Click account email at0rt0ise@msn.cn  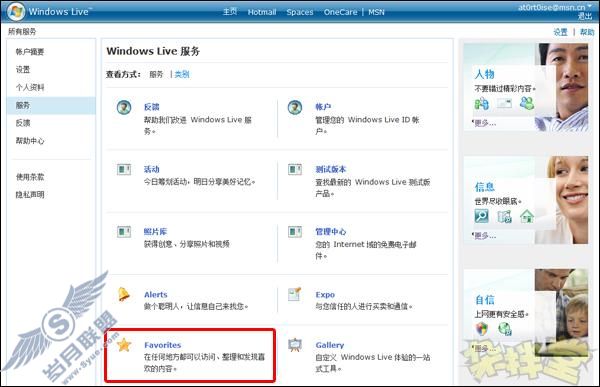pyautogui.click(x=553, y=7)
